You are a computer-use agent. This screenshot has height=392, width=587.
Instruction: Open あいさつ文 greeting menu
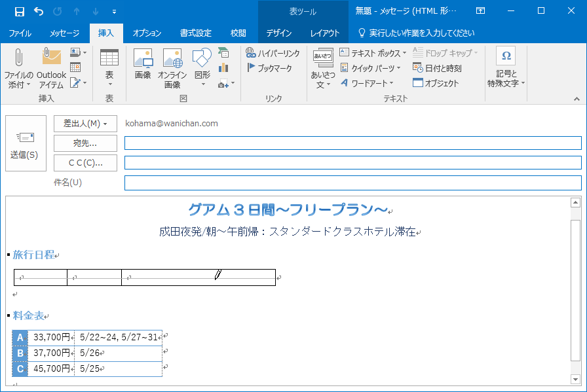click(323, 68)
